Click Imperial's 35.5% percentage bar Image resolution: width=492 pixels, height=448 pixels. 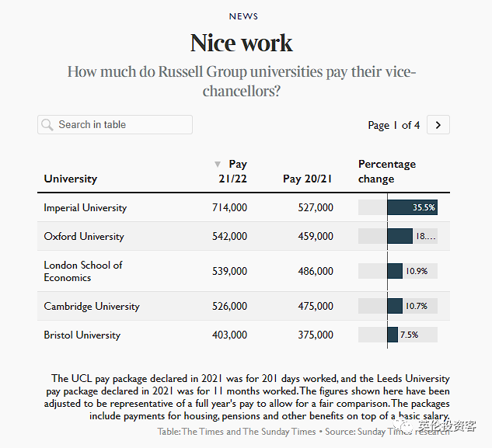click(x=411, y=207)
